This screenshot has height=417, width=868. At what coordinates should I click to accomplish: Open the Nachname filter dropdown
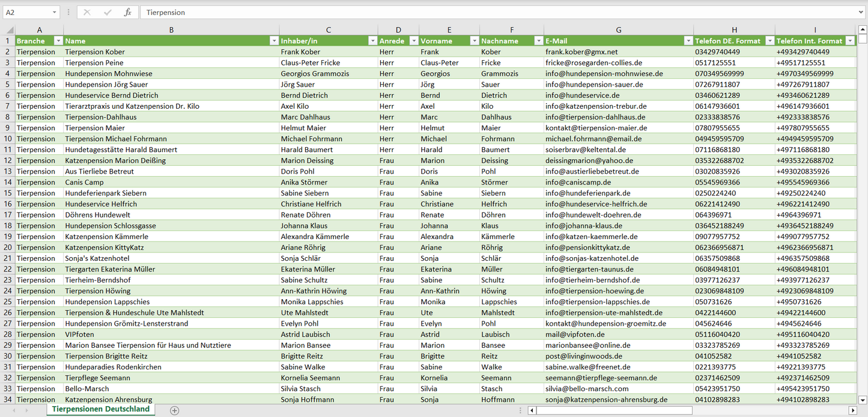tap(538, 41)
